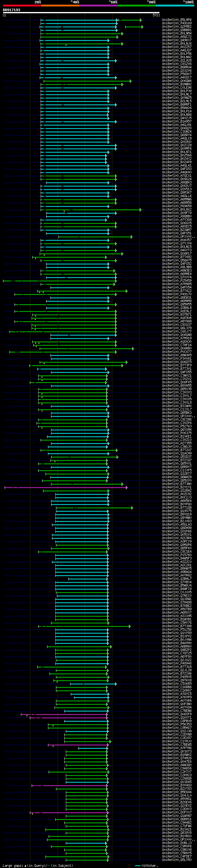The image size is (197, 868).
Task: Open hit UniRef100_A9QC72
Action: pyautogui.click(x=177, y=37)
